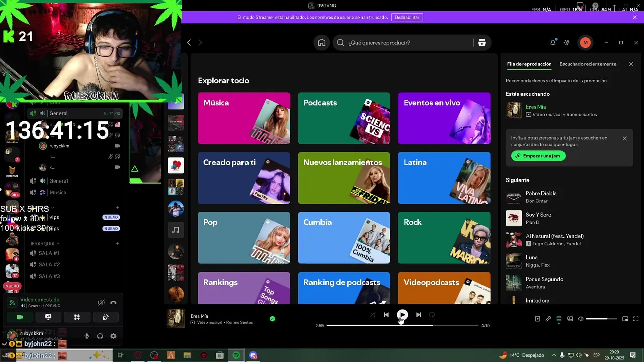Open the Podcasts category card

(x=344, y=118)
